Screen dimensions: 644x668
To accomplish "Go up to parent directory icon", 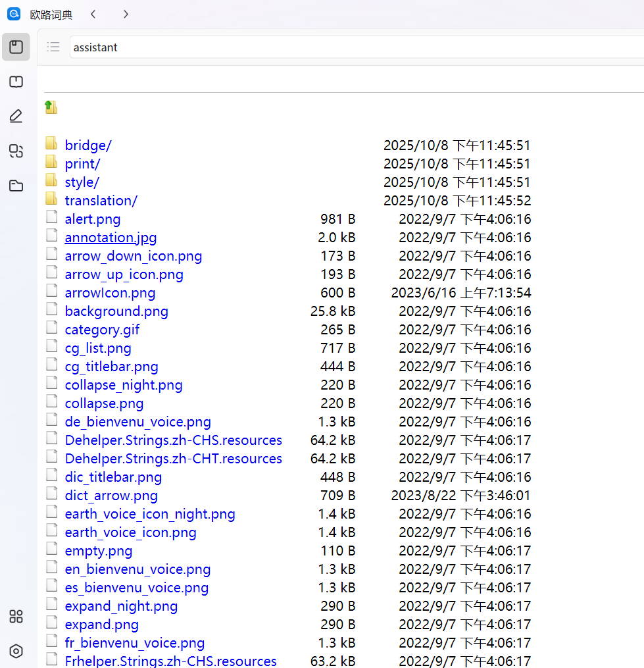I will tap(51, 107).
